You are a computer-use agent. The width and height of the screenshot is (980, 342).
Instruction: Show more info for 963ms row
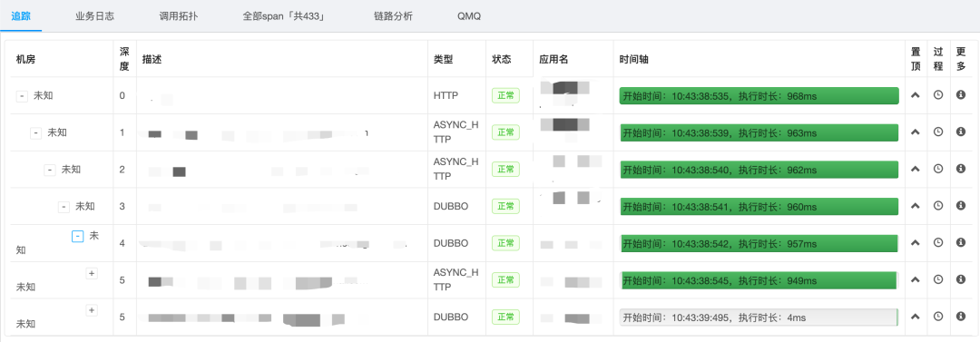[961, 132]
